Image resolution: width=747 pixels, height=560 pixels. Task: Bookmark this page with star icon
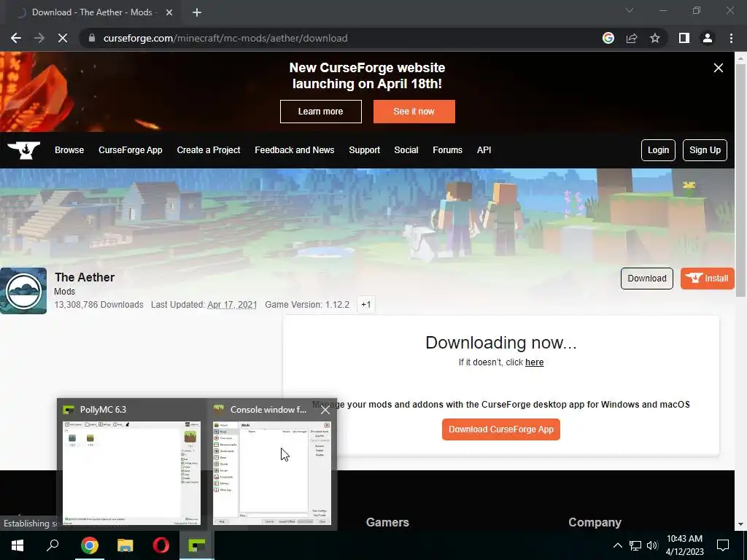[655, 38]
